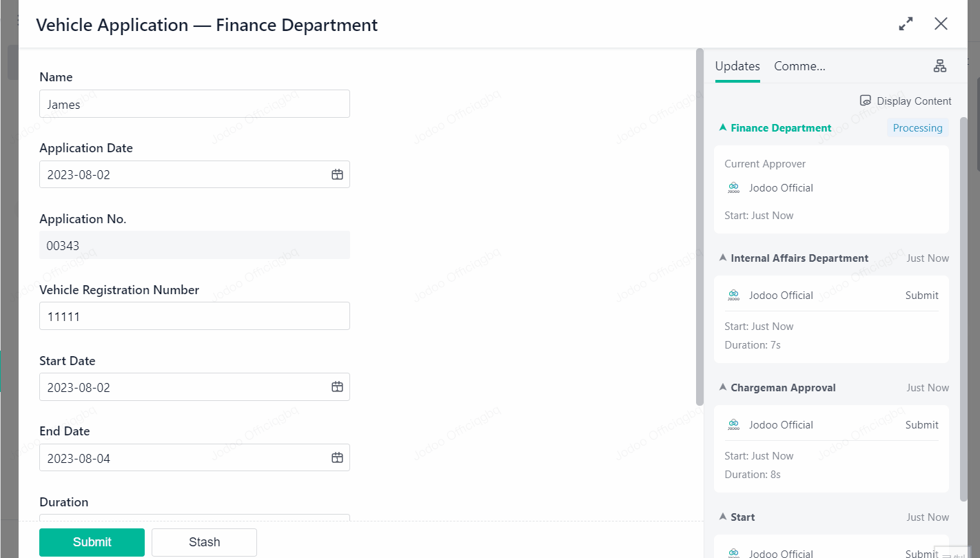Click Jodoo avatar in Internal Affairs Department
Image resolution: width=980 pixels, height=558 pixels.
(733, 296)
